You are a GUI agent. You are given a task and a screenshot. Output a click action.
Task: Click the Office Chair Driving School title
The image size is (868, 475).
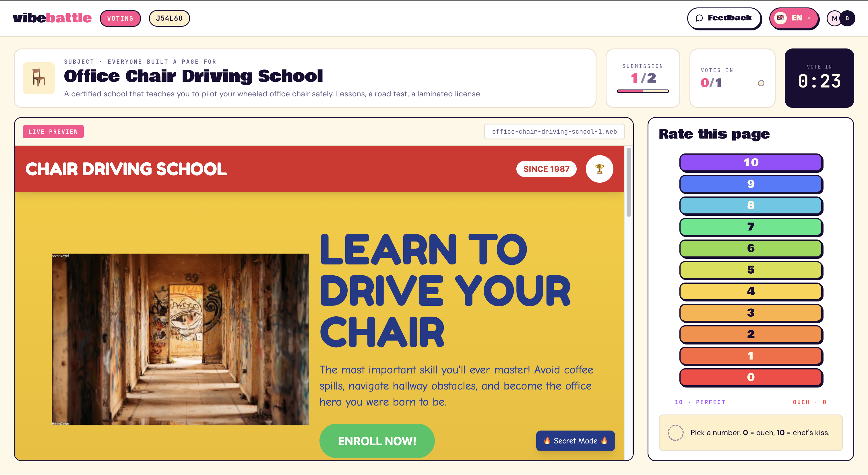(193, 76)
